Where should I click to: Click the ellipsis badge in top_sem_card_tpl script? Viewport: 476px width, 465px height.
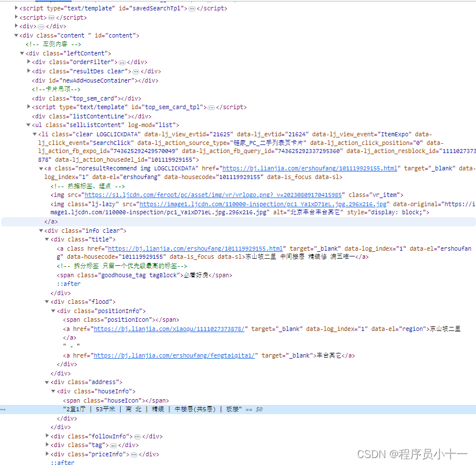(211, 107)
